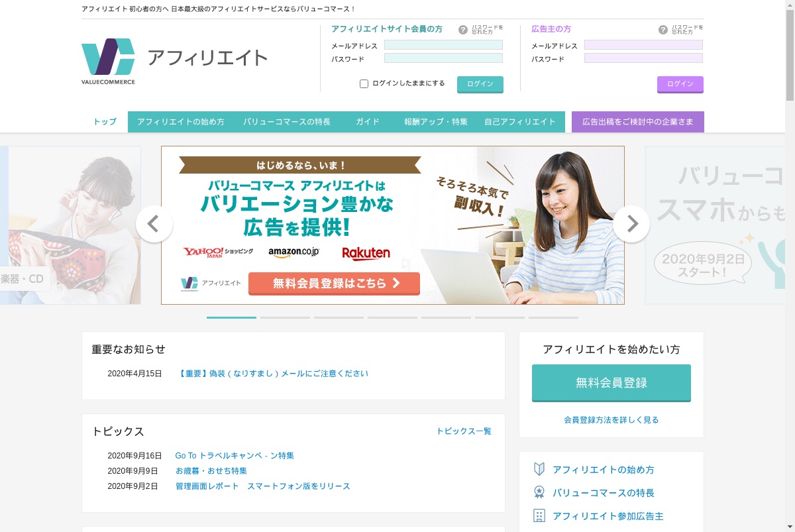
Task: Select fifth carousel indicator bar
Action: (x=446, y=317)
